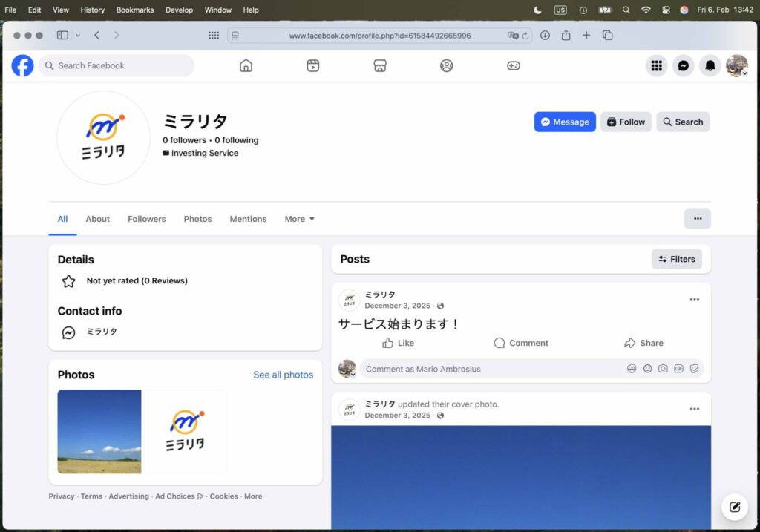Viewport: 760px width, 532px height.
Task: Expand the More tab dropdown
Action: coord(300,219)
